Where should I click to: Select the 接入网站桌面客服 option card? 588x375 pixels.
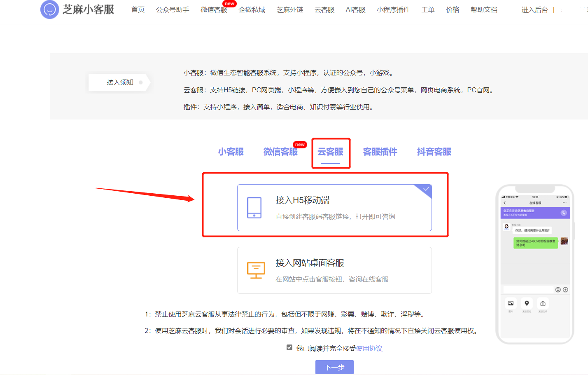tap(334, 270)
